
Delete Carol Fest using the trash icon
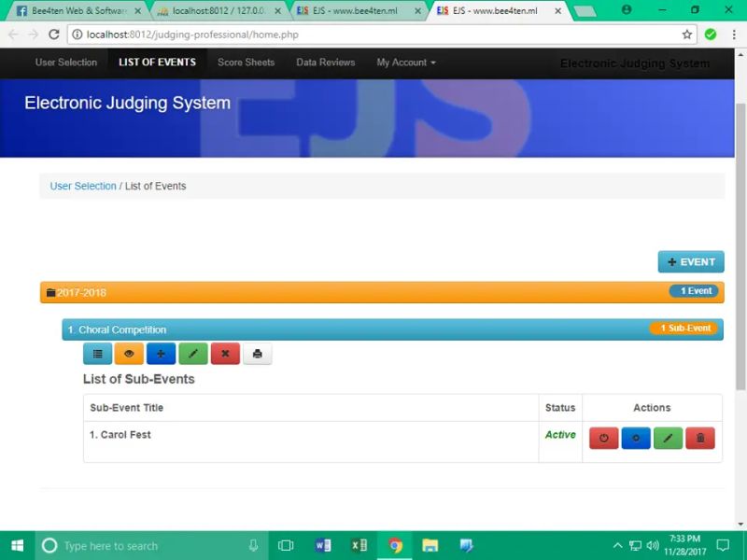[x=700, y=438]
